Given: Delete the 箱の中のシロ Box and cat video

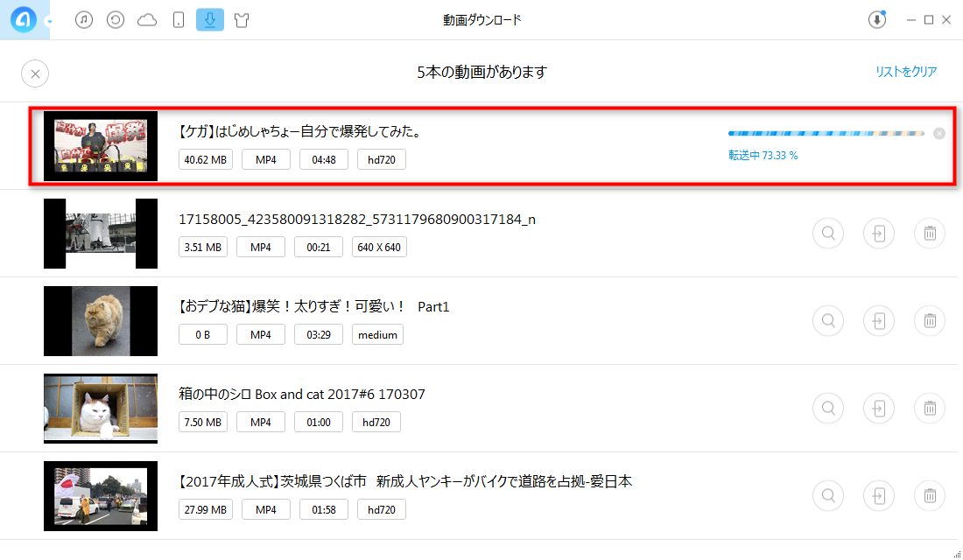Looking at the screenshot, I should coord(930,409).
